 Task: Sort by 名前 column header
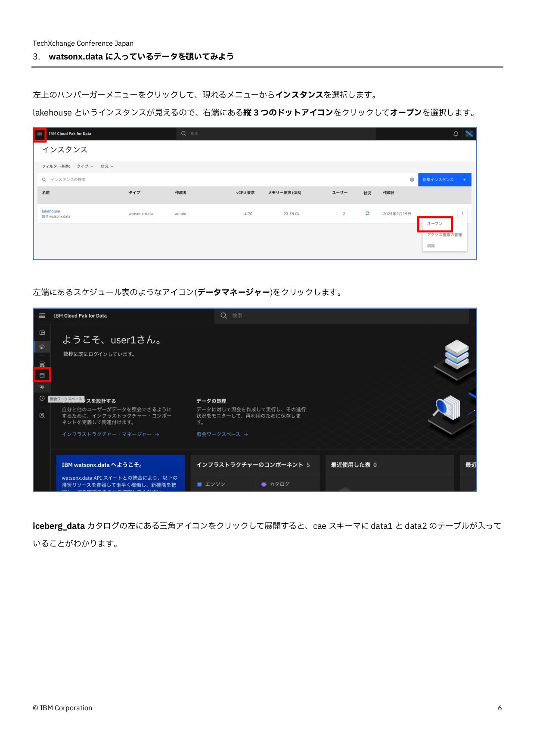tap(46, 193)
